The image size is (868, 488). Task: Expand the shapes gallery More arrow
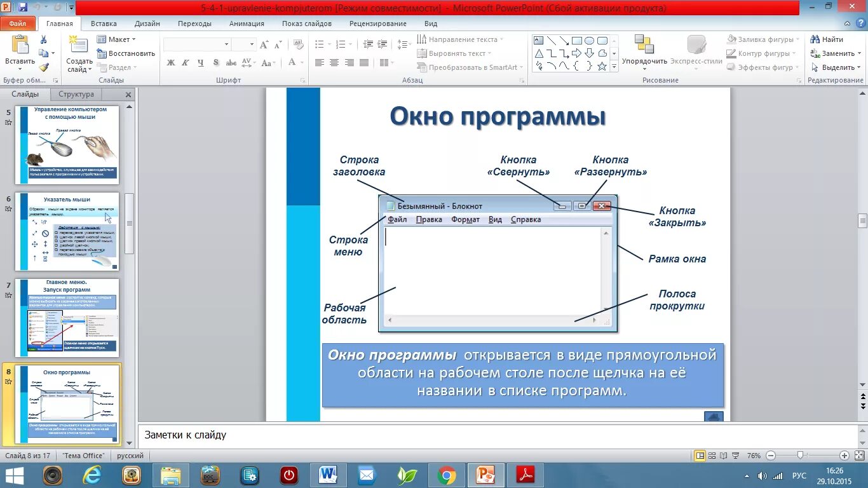pos(613,66)
